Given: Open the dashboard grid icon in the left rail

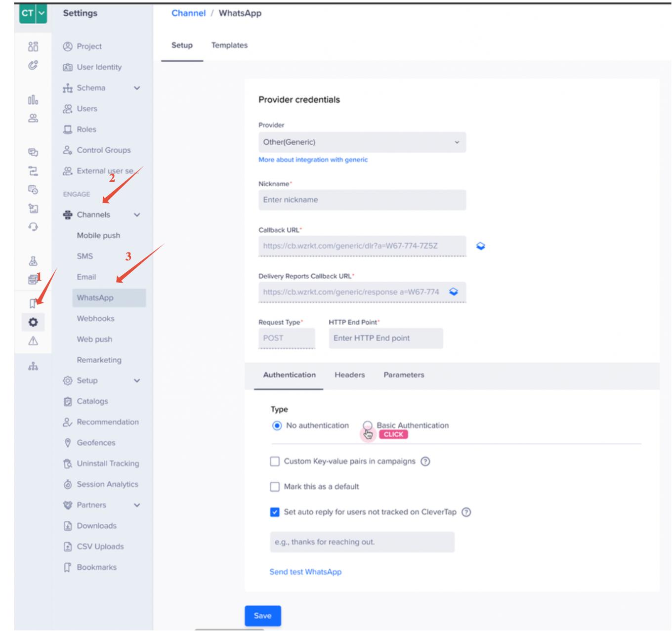Looking at the screenshot, I should pos(33,46).
